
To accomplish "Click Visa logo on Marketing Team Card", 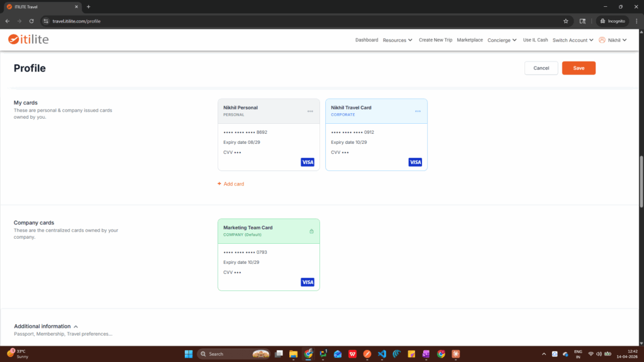I will click(x=308, y=282).
